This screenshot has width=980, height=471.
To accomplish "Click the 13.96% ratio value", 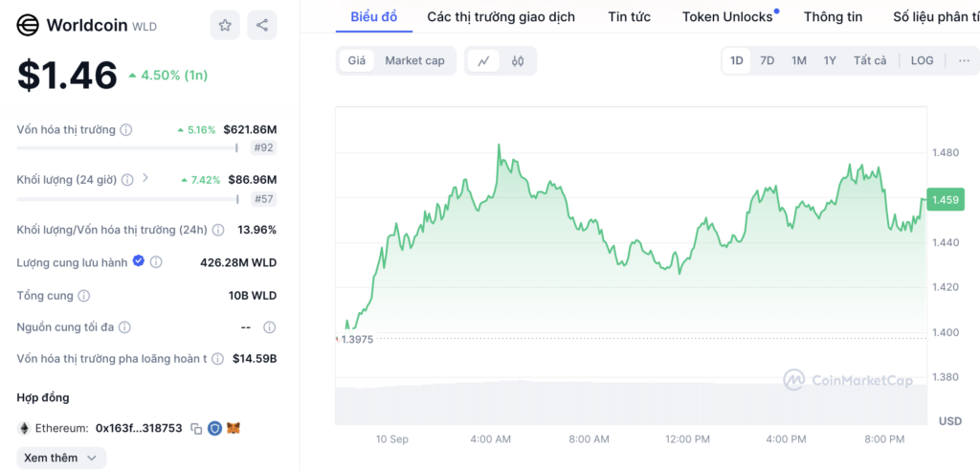I will coord(256,230).
